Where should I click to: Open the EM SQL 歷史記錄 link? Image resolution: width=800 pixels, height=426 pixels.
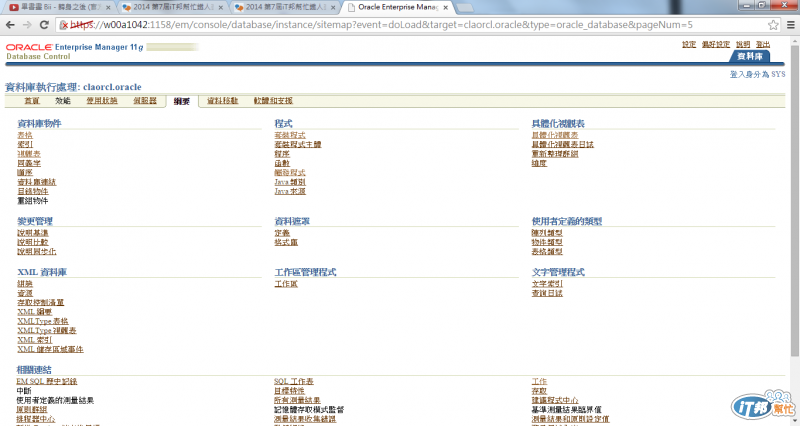pyautogui.click(x=46, y=382)
